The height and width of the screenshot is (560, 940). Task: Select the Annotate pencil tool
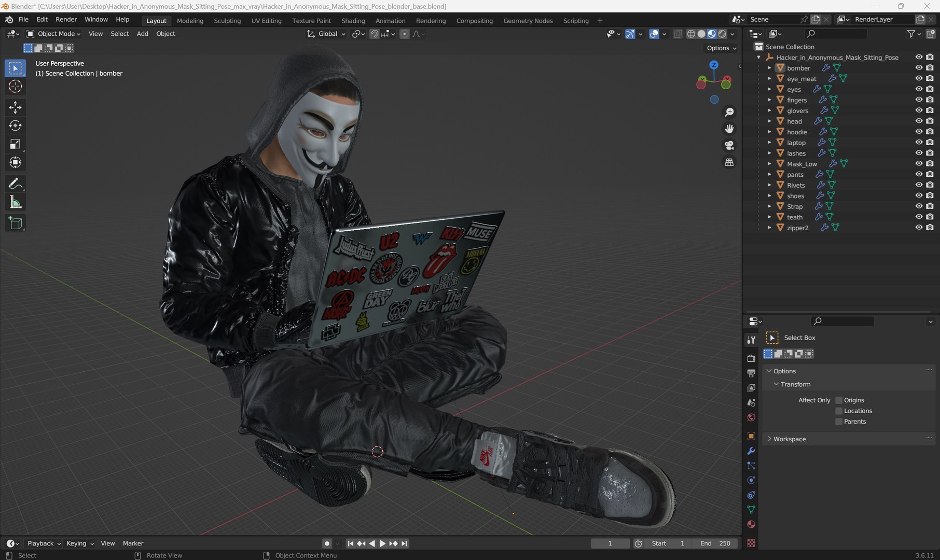click(x=15, y=184)
